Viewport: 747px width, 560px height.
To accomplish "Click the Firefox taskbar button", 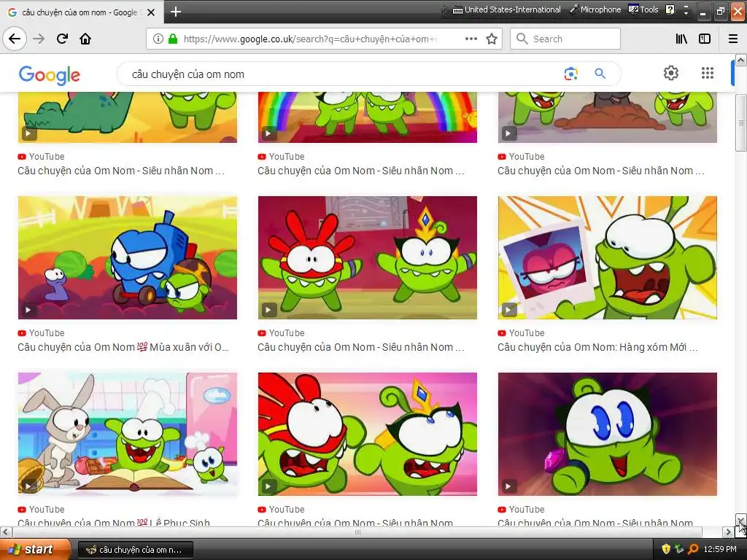I will pyautogui.click(x=135, y=550).
